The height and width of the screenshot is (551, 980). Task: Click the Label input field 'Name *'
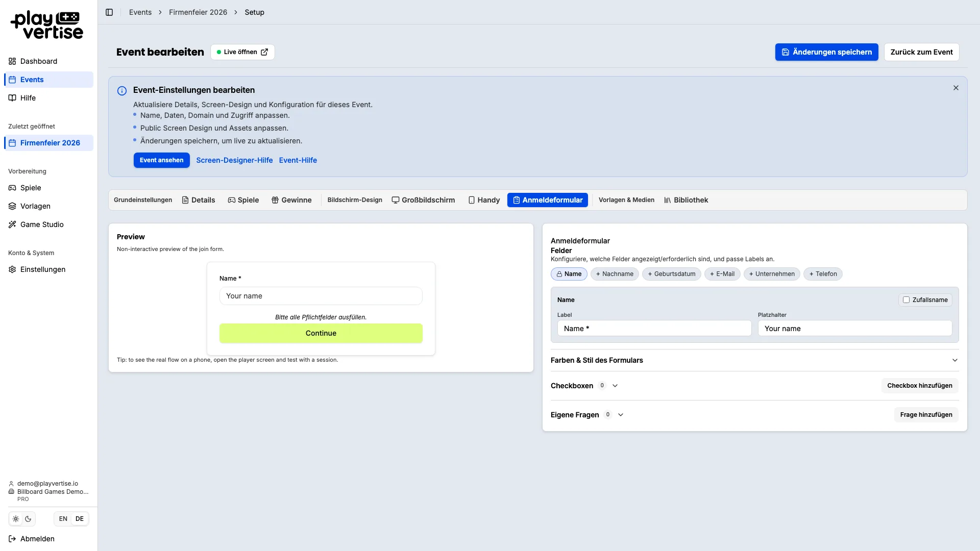[654, 329]
